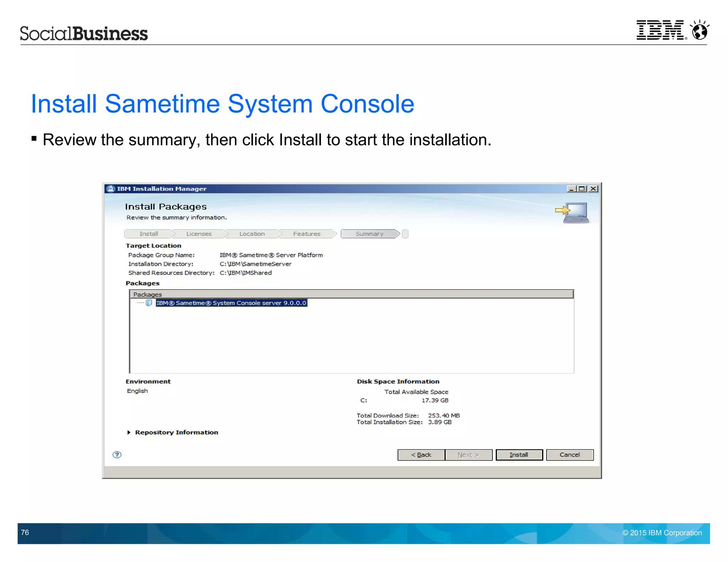Image resolution: width=728 pixels, height=562 pixels.
Task: Select Sametime System Console server 9.0.0.0 package
Action: pos(231,303)
